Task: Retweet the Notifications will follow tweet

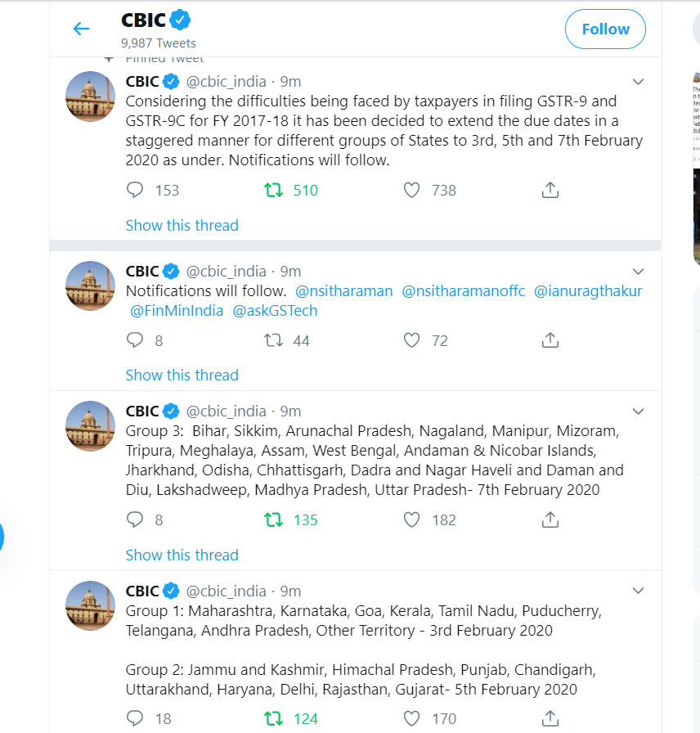Action: pyautogui.click(x=273, y=340)
